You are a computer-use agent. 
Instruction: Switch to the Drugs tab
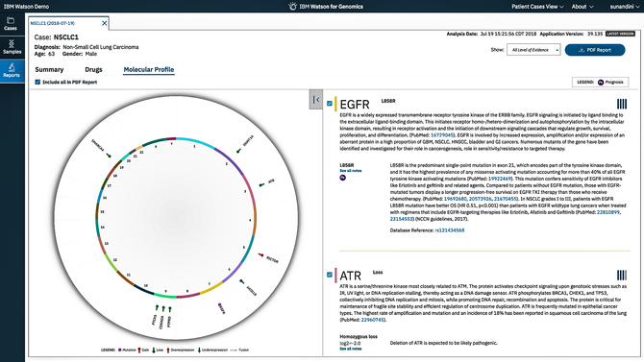pyautogui.click(x=93, y=70)
